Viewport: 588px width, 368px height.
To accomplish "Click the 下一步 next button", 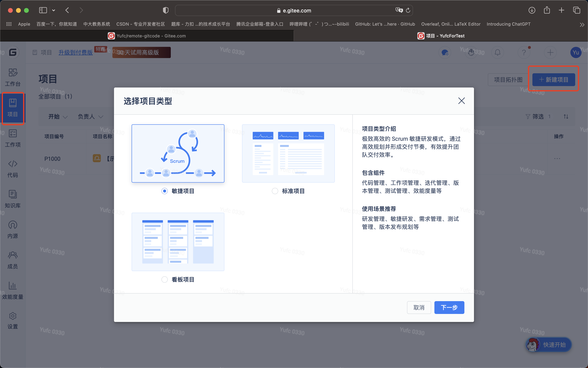I will coord(449,307).
